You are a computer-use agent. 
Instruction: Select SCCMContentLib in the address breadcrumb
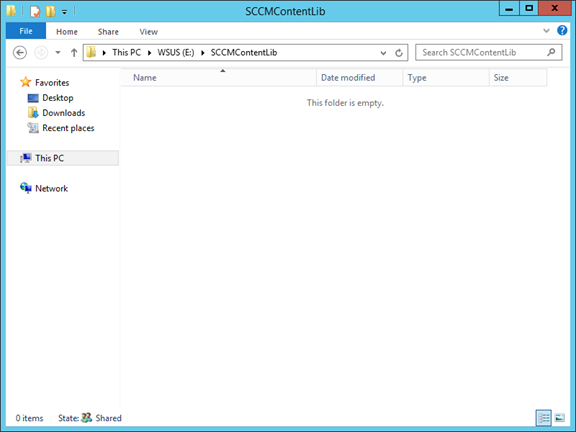244,53
